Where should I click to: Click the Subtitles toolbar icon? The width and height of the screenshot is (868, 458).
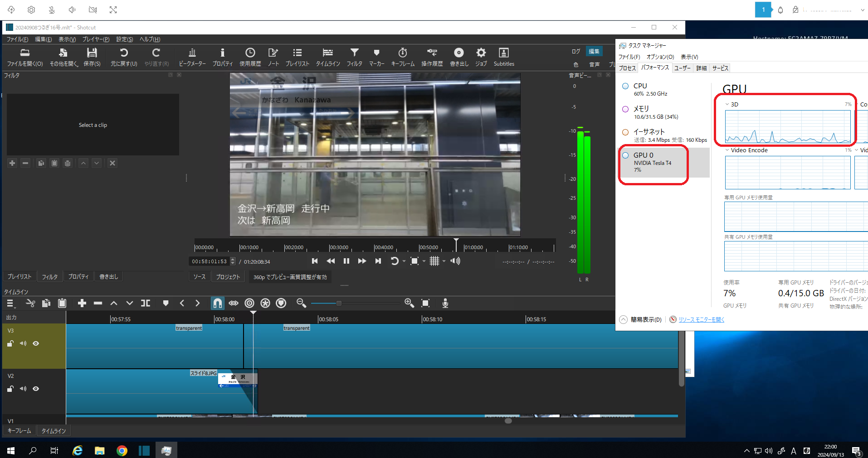pos(503,57)
